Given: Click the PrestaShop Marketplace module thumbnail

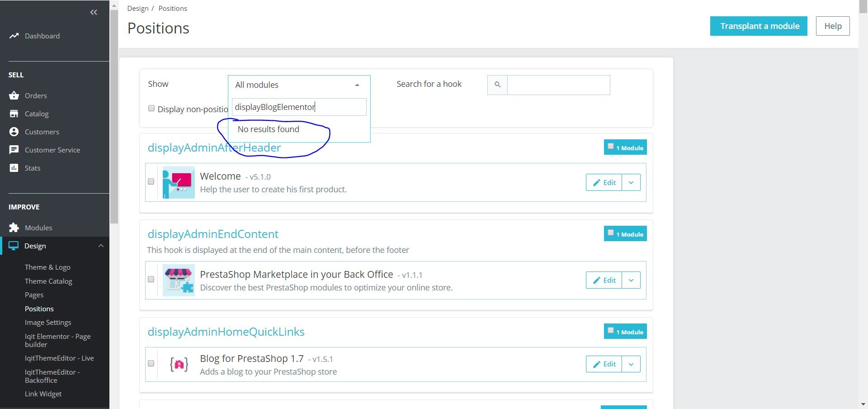Looking at the screenshot, I should coord(179,280).
